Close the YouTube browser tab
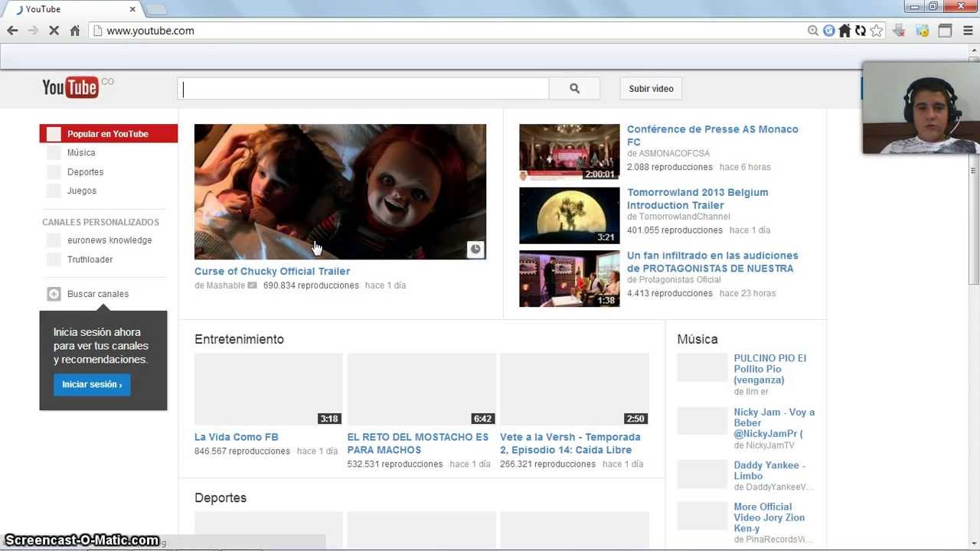980x551 pixels. coord(132,9)
